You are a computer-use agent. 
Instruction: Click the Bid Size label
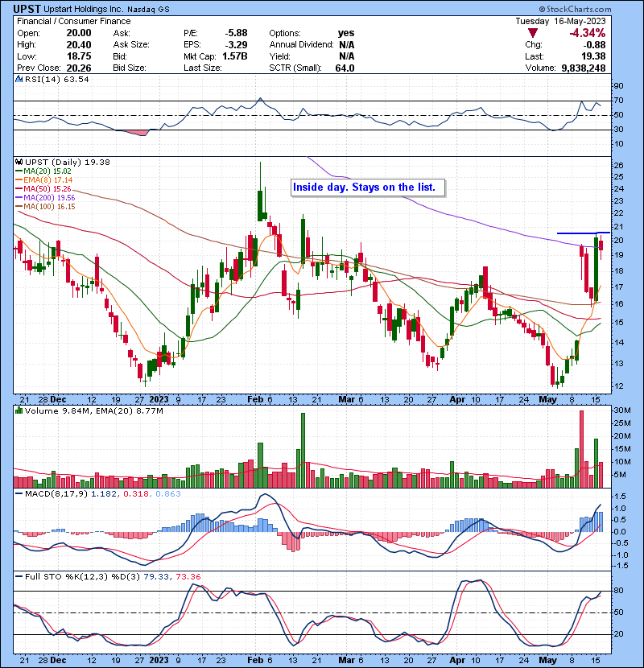click(130, 68)
